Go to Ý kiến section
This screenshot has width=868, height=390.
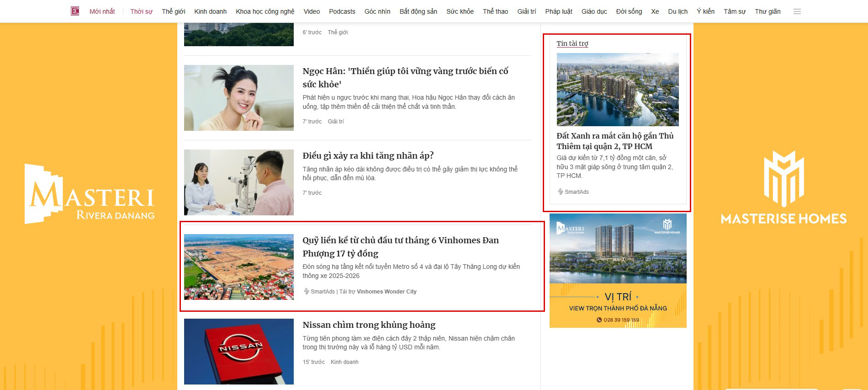pyautogui.click(x=705, y=11)
